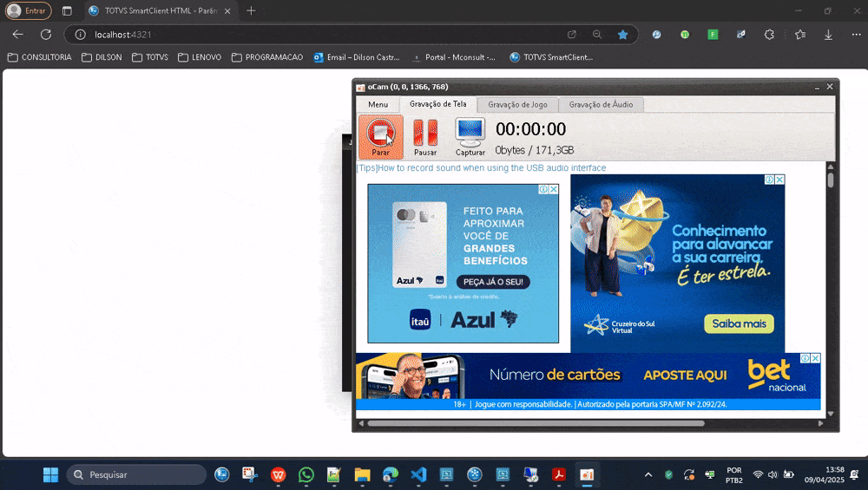Viewport: 868px width, 490px height.
Task: Click the oCam vertical scrollbar thumb
Action: (831, 180)
